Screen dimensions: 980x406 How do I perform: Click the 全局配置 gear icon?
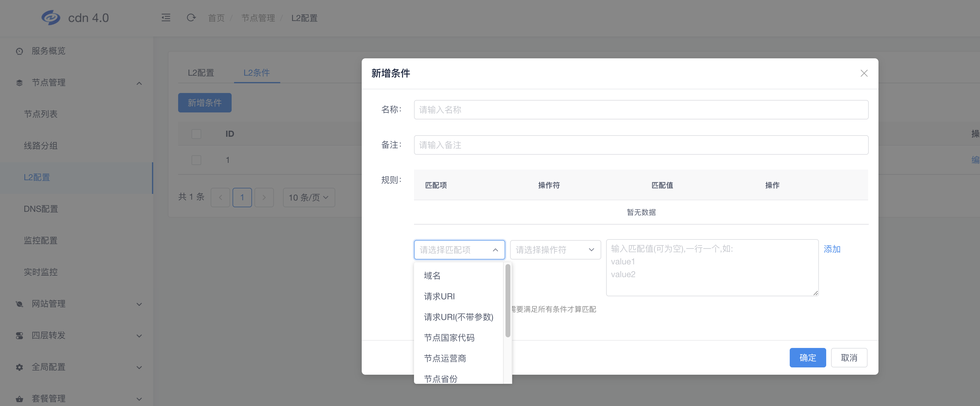(19, 367)
